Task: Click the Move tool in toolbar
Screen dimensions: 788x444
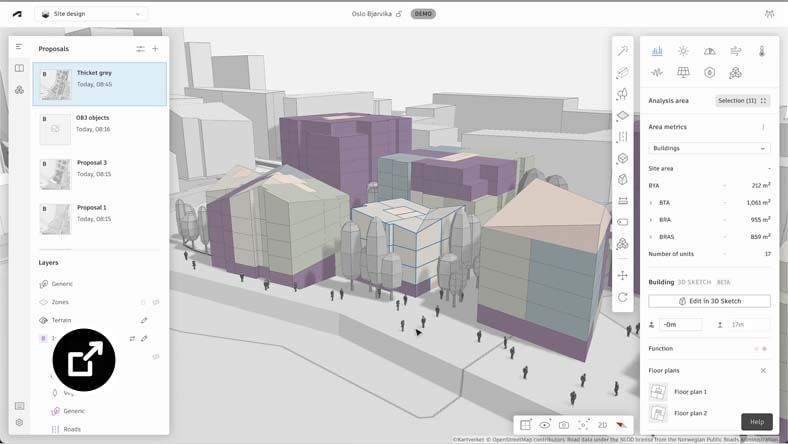Action: click(x=622, y=275)
